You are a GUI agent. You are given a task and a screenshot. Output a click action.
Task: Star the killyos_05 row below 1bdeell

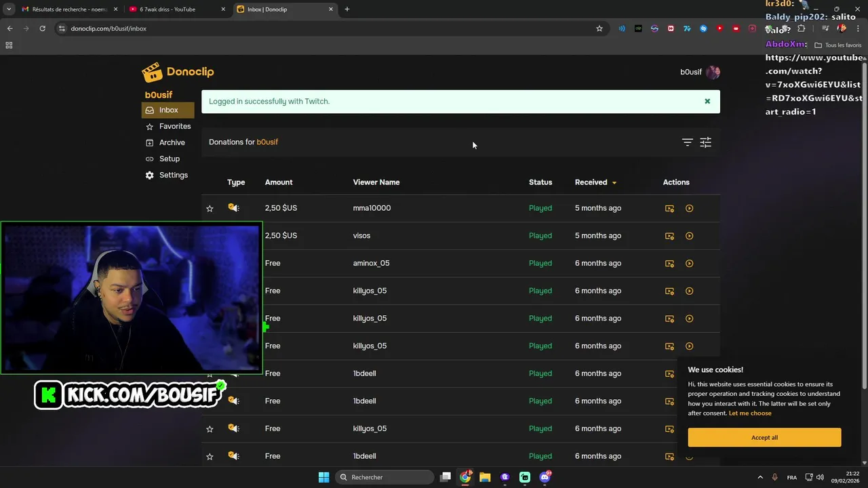click(210, 428)
